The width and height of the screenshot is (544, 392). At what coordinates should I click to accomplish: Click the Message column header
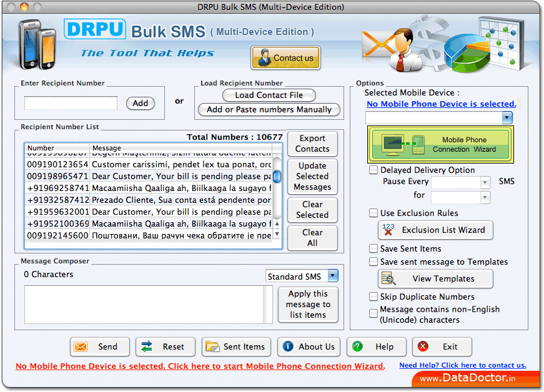click(181, 148)
